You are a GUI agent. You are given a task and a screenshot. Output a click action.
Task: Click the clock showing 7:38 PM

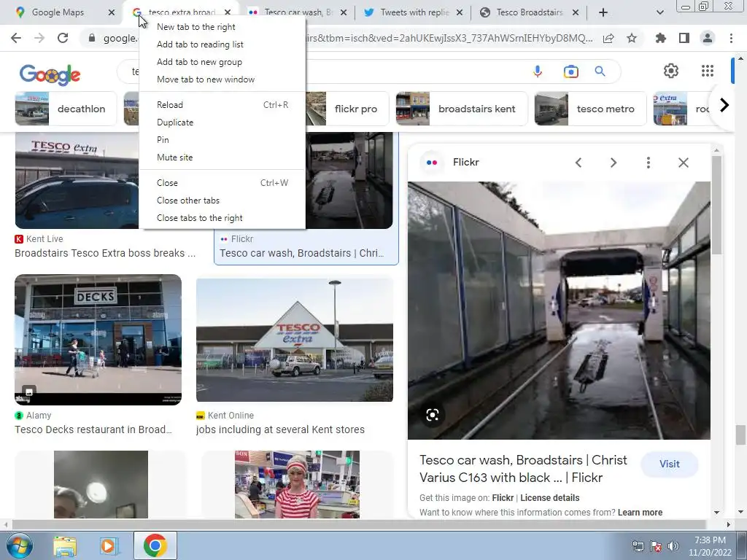[x=710, y=540]
